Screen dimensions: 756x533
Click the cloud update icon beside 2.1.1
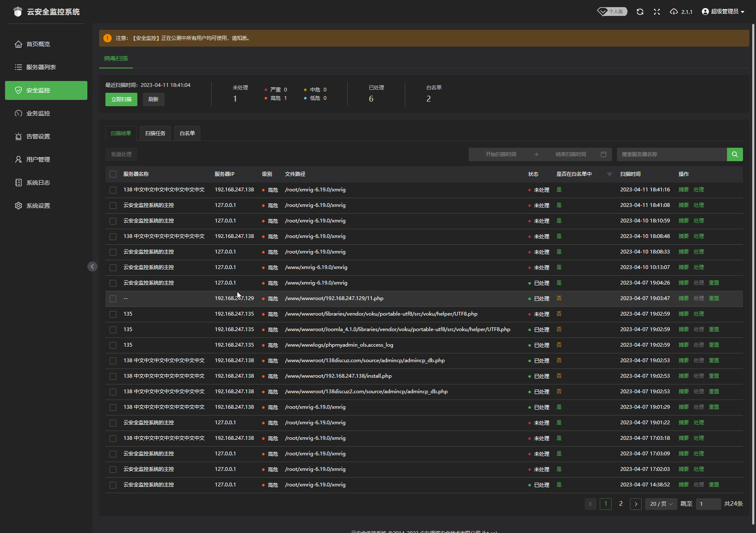click(x=674, y=12)
